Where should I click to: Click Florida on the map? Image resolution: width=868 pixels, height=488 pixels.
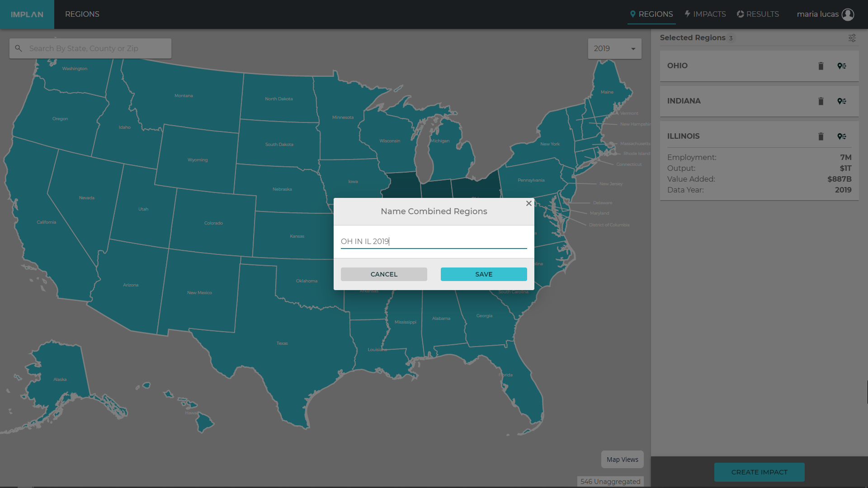tap(506, 375)
